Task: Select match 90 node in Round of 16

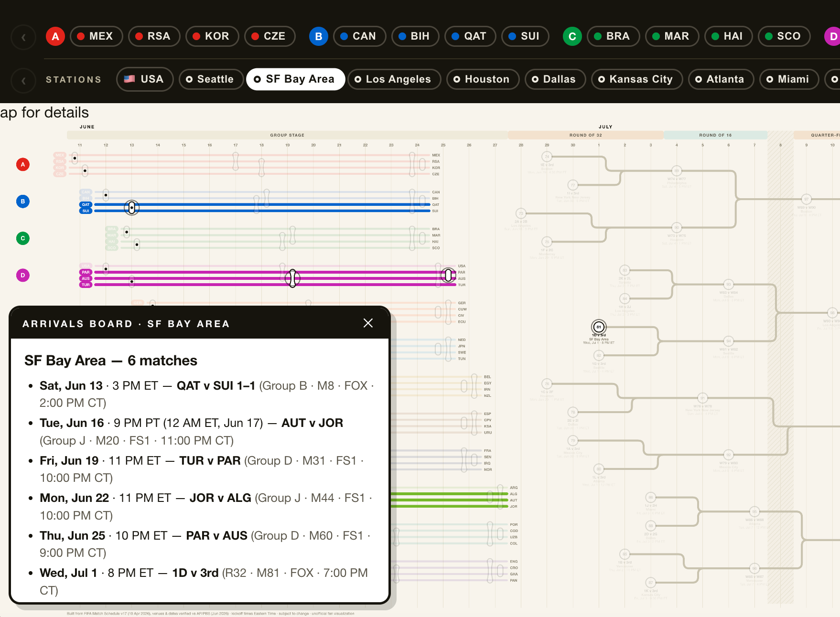Action: click(x=677, y=227)
